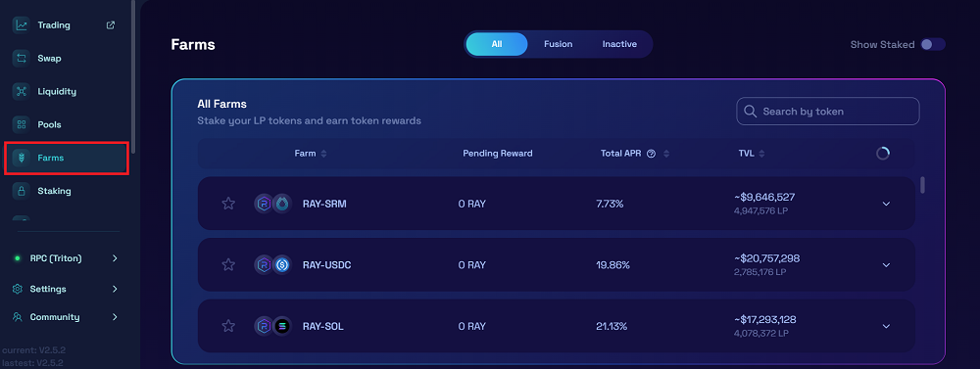Favorite the RAY-SRM farm with star
The image size is (980, 369).
pyautogui.click(x=228, y=204)
